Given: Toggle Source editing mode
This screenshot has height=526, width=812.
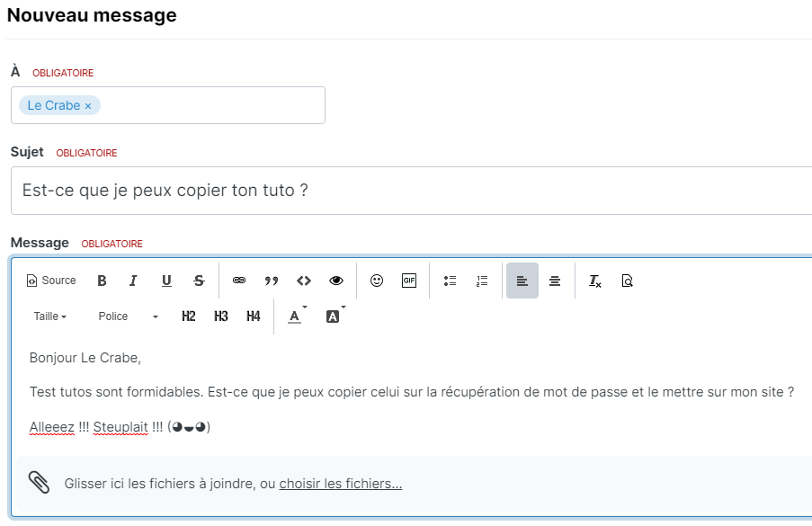Looking at the screenshot, I should (x=51, y=281).
